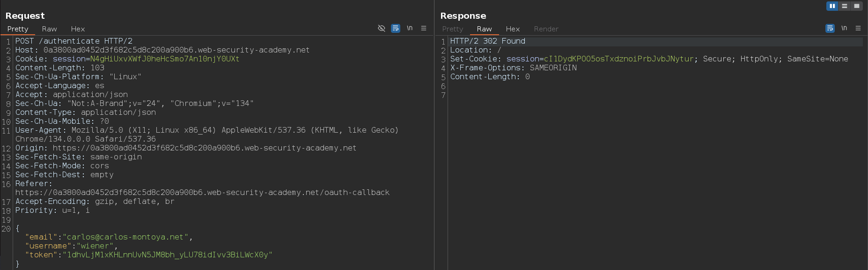Image resolution: width=868 pixels, height=270 pixels.
Task: Show non-printable \n characters in Request
Action: 410,29
